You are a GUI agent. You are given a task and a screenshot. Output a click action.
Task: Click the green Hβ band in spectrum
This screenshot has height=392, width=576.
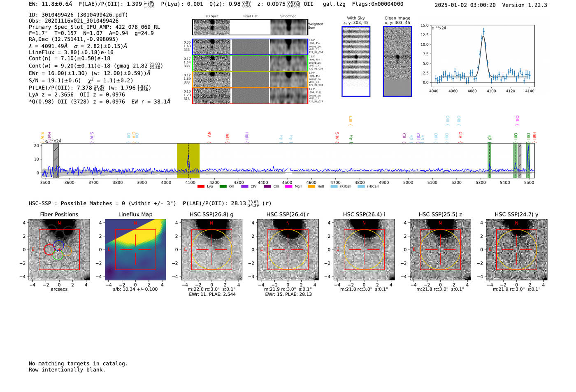[x=489, y=161]
